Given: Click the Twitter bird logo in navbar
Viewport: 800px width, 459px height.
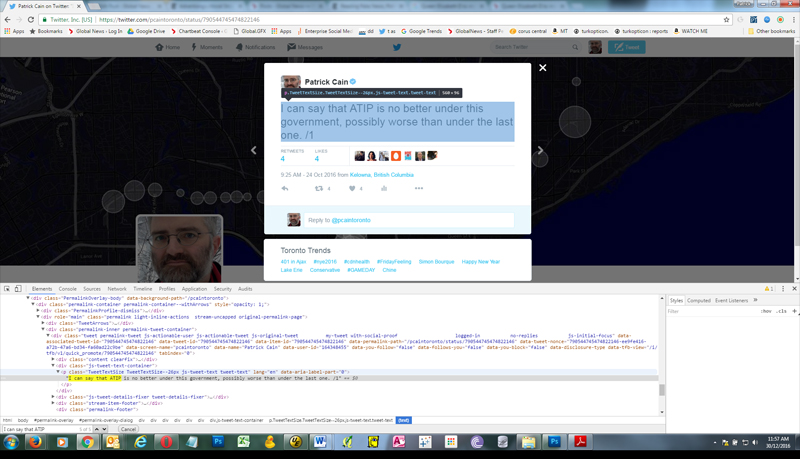Looking at the screenshot, I should pos(397,47).
